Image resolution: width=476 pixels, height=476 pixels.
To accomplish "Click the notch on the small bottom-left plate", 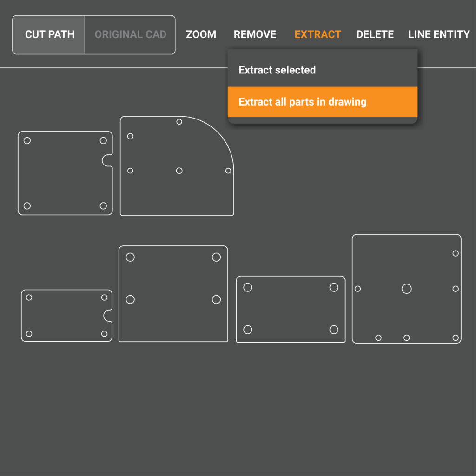I will tap(107, 316).
